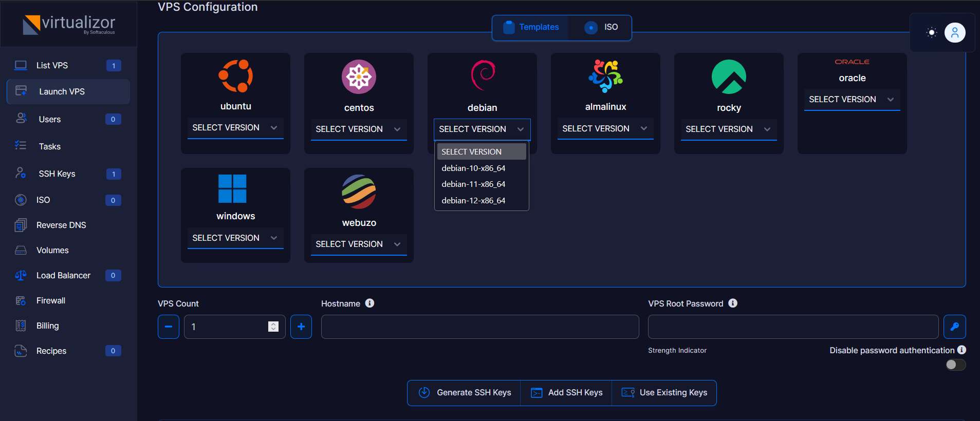
Task: Focus the VPS Count number field
Action: point(235,327)
